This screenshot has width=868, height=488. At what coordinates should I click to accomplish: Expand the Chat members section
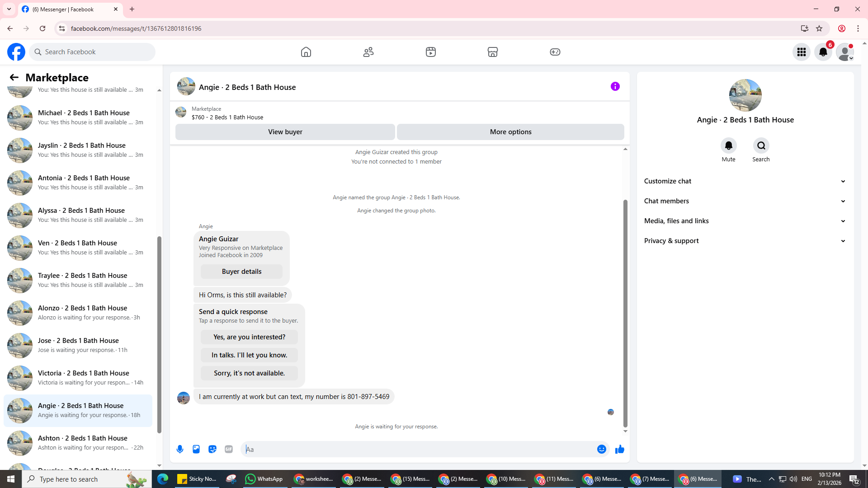tap(745, 201)
